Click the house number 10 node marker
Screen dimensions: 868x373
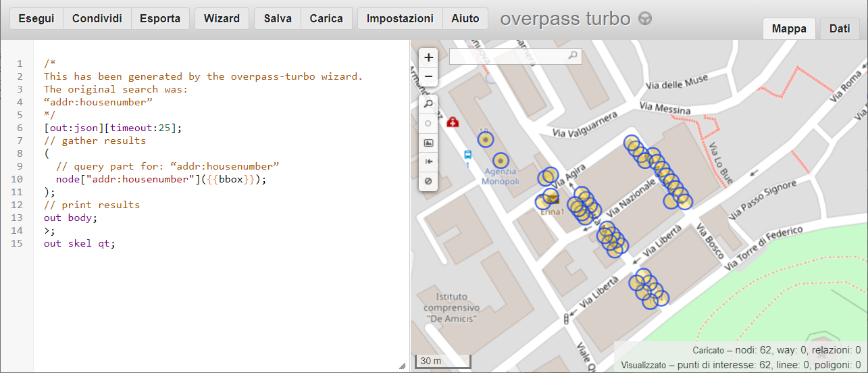point(486,140)
